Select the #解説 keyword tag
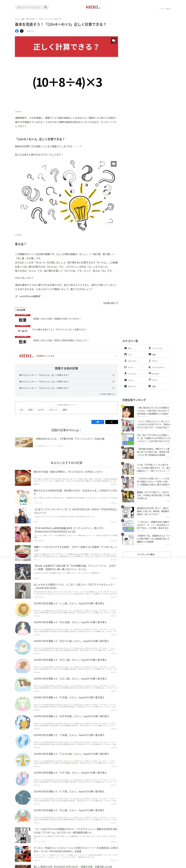The height and width of the screenshot is (868, 186). pos(64,410)
